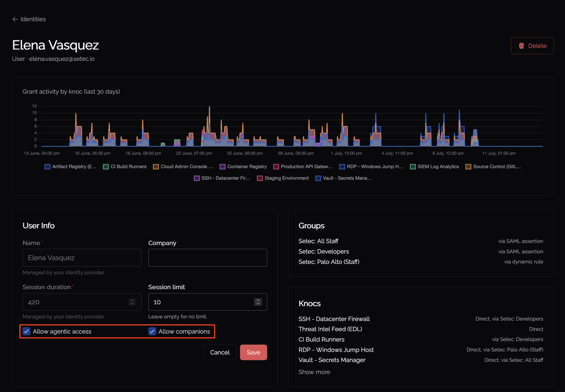Click the chart x-axis label 1 July, 10:00 pm
This screenshot has height=392, width=565.
(x=346, y=153)
